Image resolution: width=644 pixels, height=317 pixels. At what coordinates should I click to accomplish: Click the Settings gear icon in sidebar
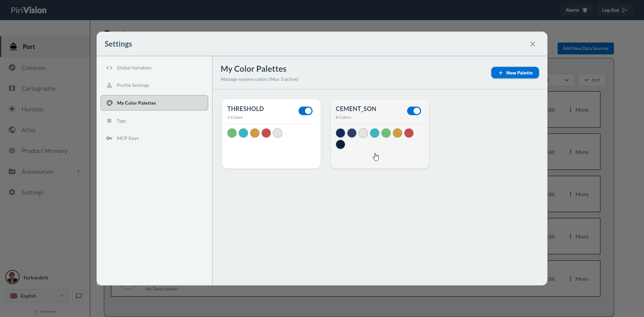(12, 192)
